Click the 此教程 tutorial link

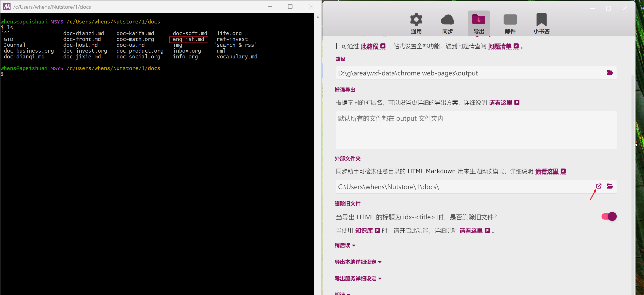pyautogui.click(x=369, y=46)
